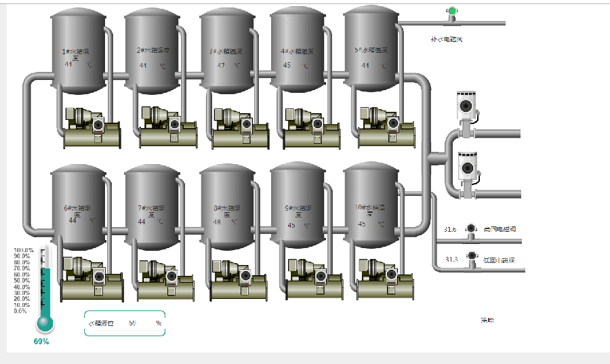
Task: Select the heat pump unit under tank 1#
Action: (91, 128)
